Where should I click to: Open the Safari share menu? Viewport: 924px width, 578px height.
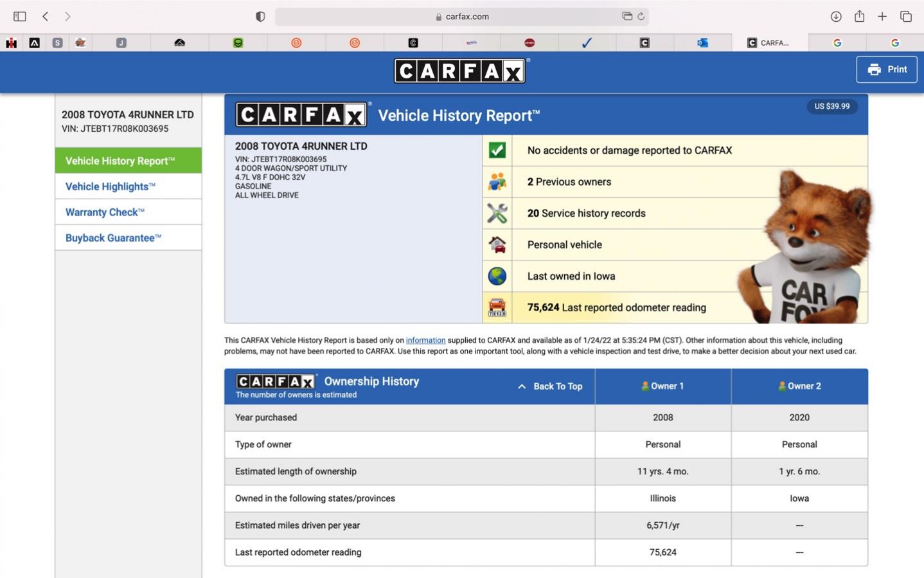(859, 16)
